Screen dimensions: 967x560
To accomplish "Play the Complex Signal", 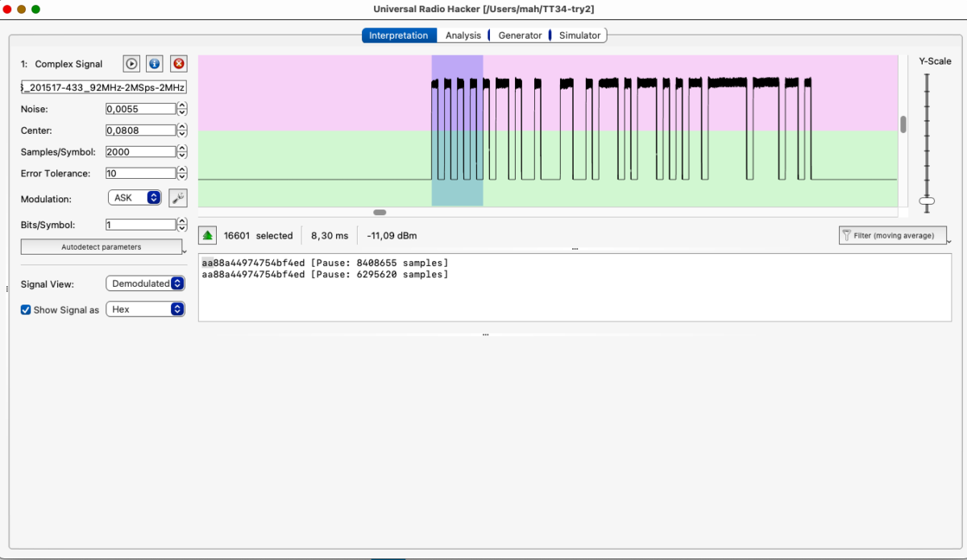I will point(131,64).
